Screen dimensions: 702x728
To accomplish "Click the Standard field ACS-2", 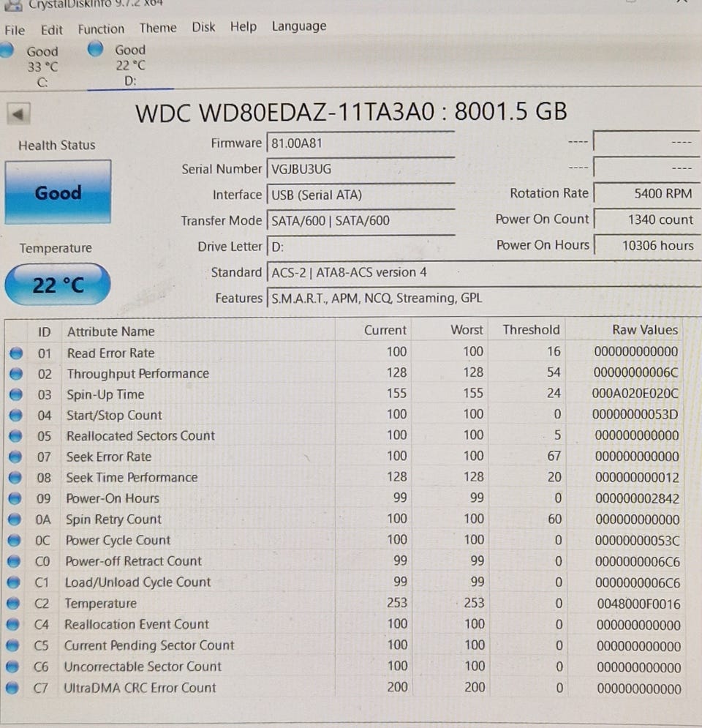I will click(x=483, y=272).
